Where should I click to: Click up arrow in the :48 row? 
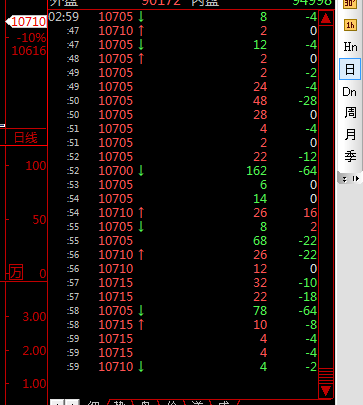(141, 59)
